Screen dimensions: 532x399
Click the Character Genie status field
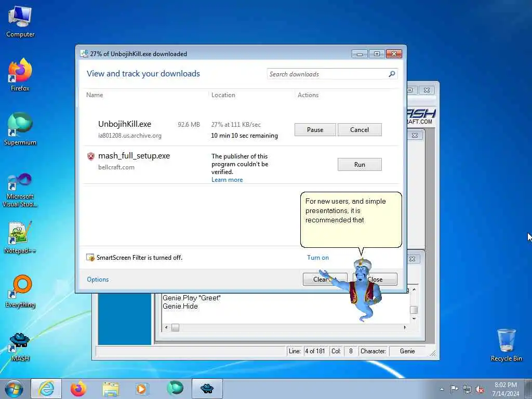[x=407, y=351]
